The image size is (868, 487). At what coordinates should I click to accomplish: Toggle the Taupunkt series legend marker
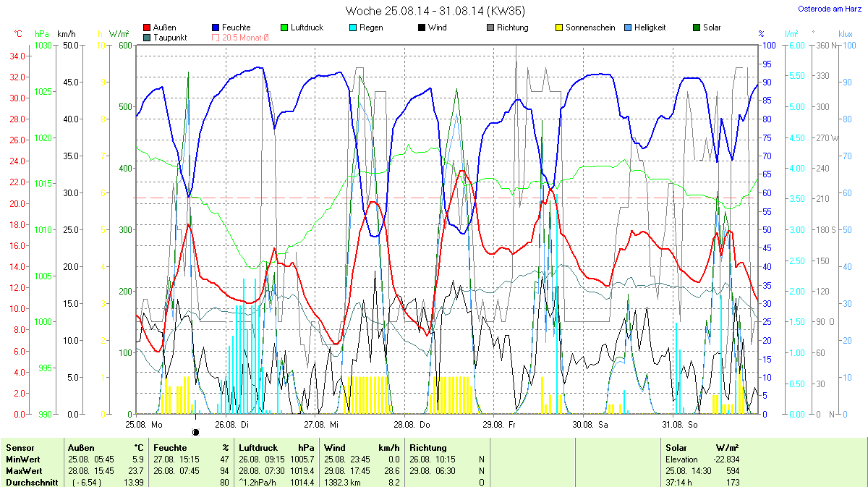(x=148, y=37)
